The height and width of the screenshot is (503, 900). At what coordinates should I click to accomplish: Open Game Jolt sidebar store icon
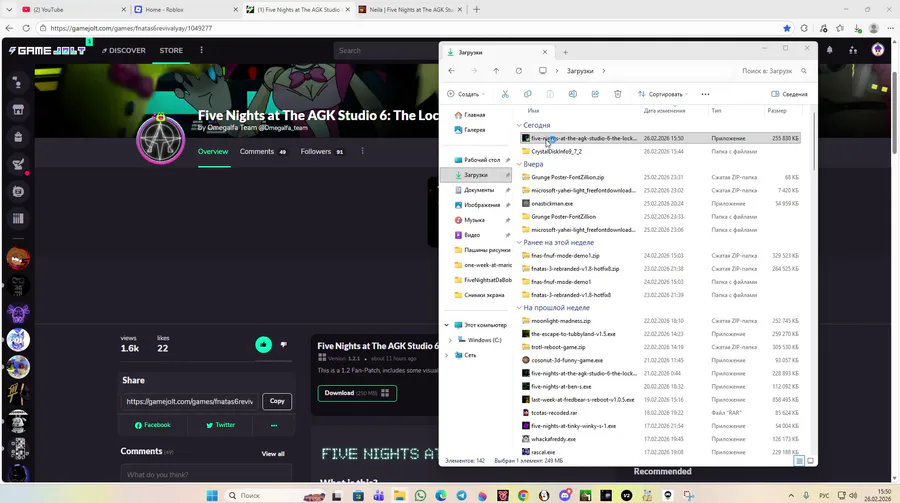point(18,110)
